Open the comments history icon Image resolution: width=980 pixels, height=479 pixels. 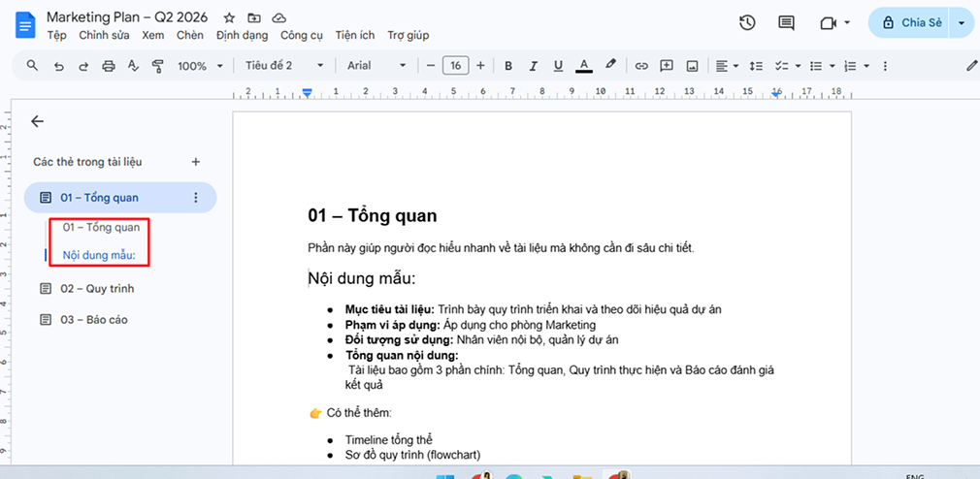coord(786,23)
